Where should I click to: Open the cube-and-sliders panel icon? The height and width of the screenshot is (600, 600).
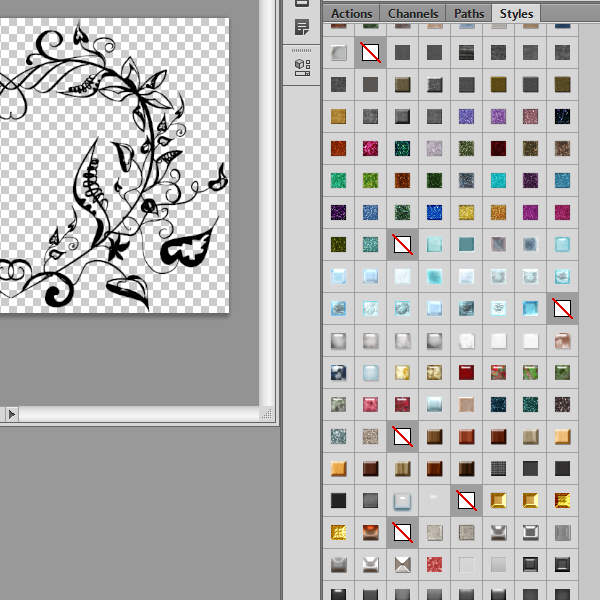[x=302, y=68]
